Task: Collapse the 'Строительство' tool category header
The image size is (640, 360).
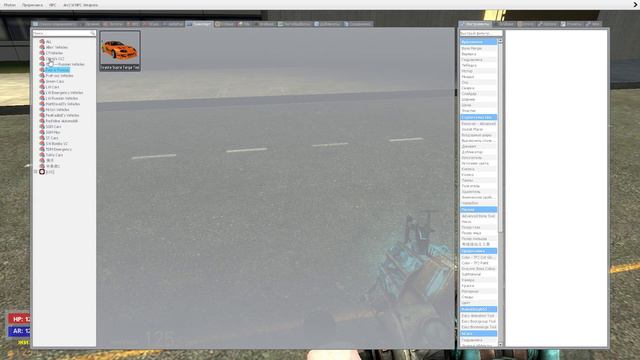Action: [478, 117]
